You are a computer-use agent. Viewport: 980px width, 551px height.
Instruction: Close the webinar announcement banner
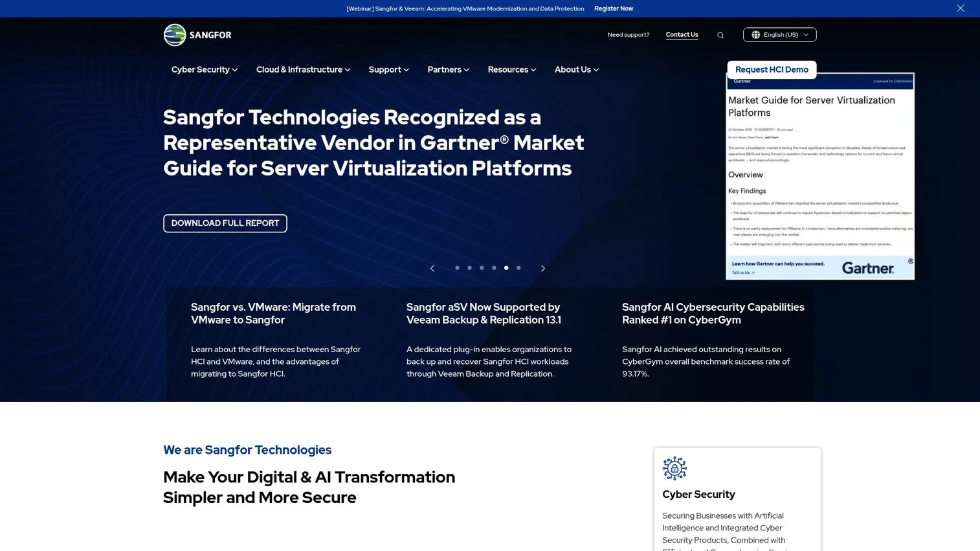click(x=961, y=8)
